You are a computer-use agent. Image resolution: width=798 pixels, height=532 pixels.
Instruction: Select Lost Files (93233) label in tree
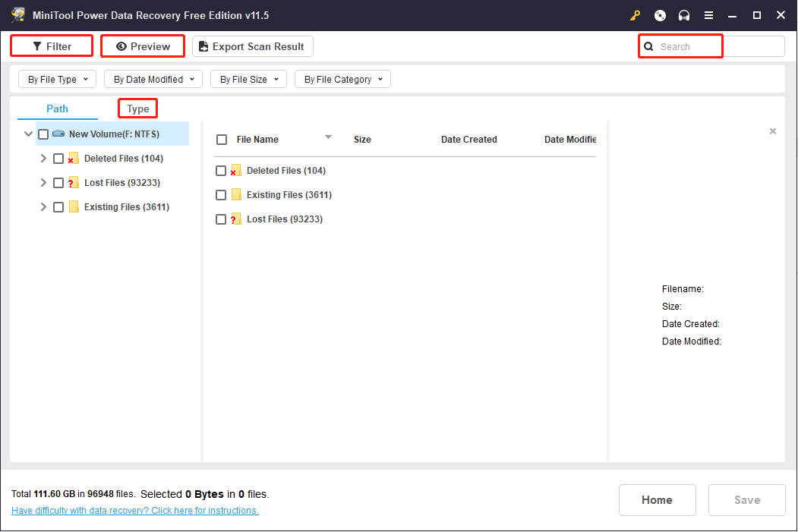pos(122,183)
